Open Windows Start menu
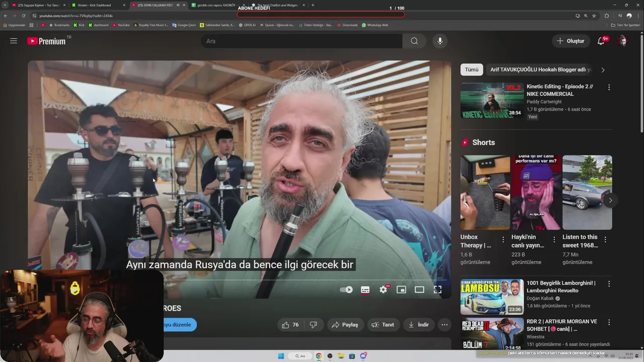The width and height of the screenshot is (644, 362). (x=281, y=356)
